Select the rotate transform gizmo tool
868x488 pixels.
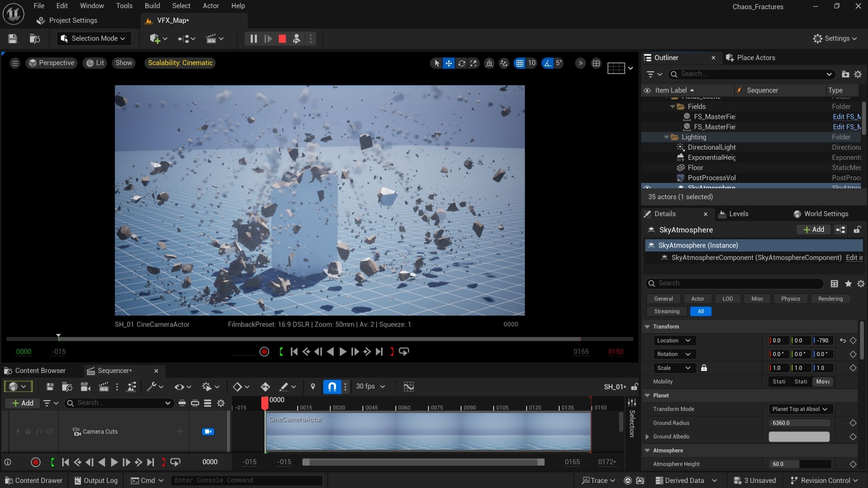coord(461,63)
